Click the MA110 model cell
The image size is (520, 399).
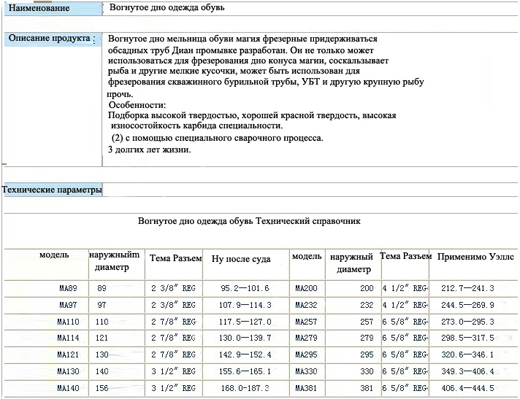pyautogui.click(x=68, y=322)
